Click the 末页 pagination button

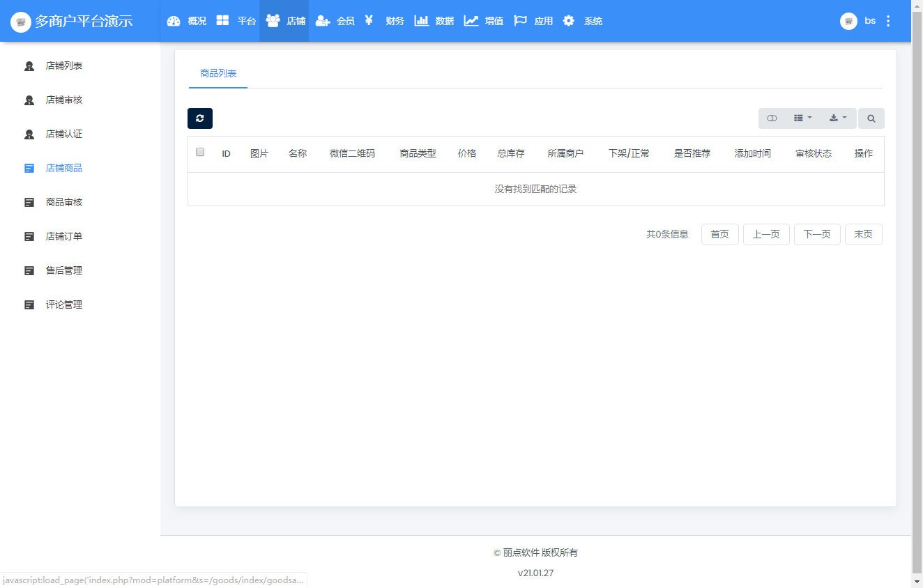coord(864,234)
